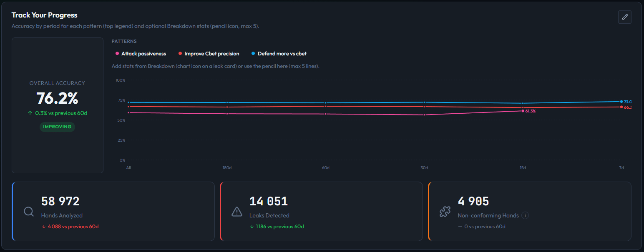Click the 61.3% data point label
The width and height of the screenshot is (644, 252).
531,111
